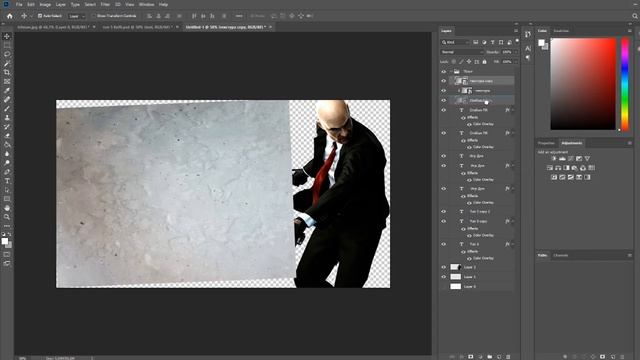Screen dimensions: 640x360
Task: Open the blending mode Normal dropdown
Action: [x=462, y=52]
